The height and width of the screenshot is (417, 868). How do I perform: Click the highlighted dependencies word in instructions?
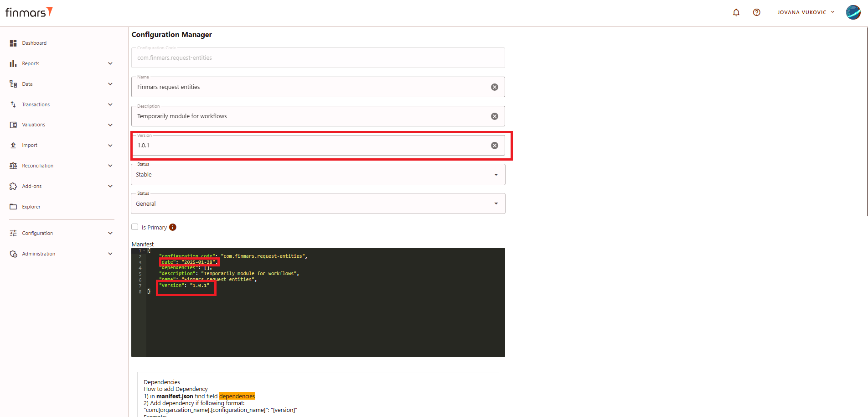pos(237,396)
